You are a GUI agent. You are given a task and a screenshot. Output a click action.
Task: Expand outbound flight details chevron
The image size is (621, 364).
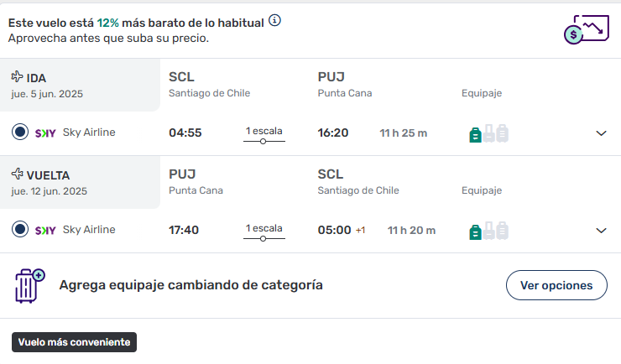601,133
